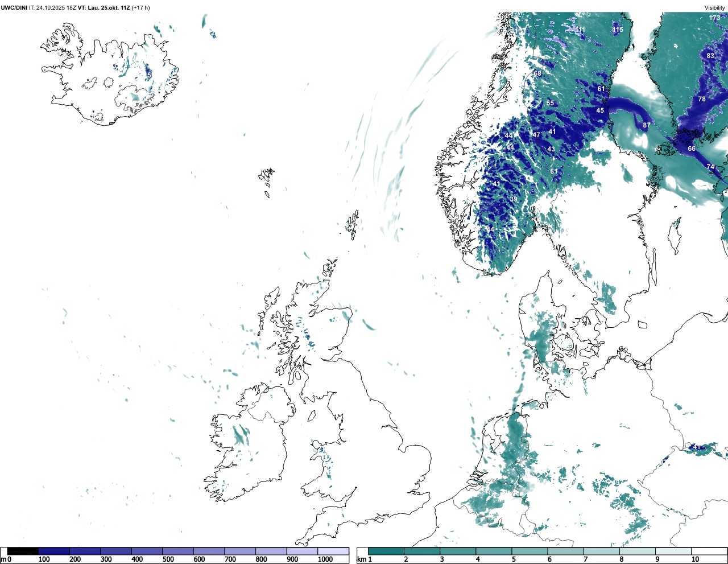Click the '55' visibility value on the map
Image resolution: width=728 pixels, height=564 pixels.
pyautogui.click(x=550, y=103)
